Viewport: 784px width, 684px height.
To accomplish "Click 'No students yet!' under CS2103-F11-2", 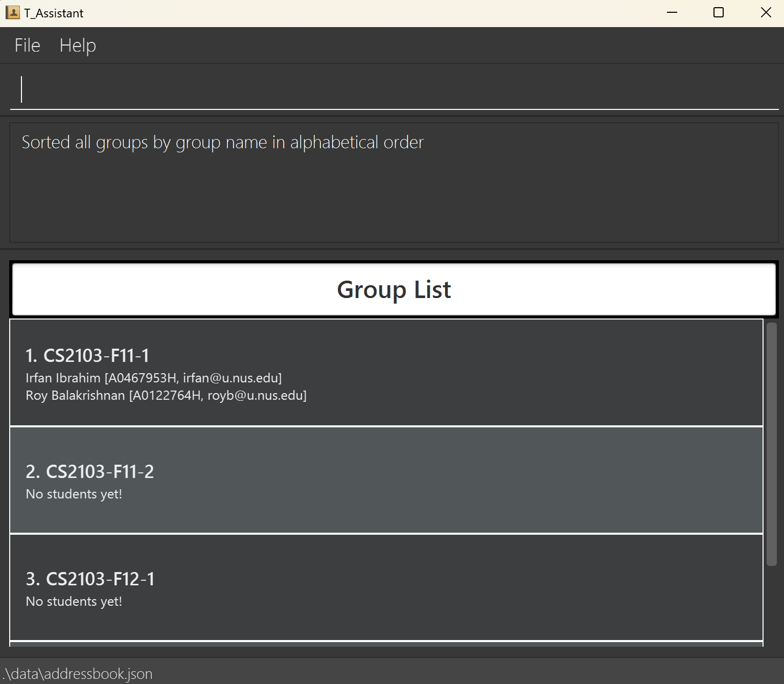I will pos(74,494).
